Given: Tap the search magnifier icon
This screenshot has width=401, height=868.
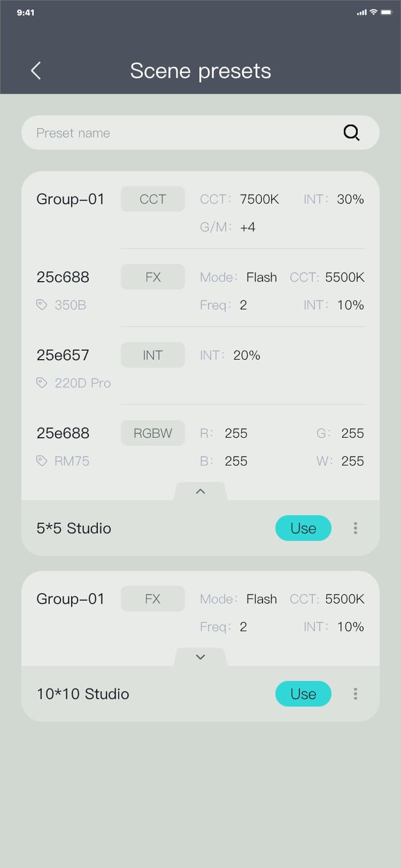Looking at the screenshot, I should (x=351, y=133).
